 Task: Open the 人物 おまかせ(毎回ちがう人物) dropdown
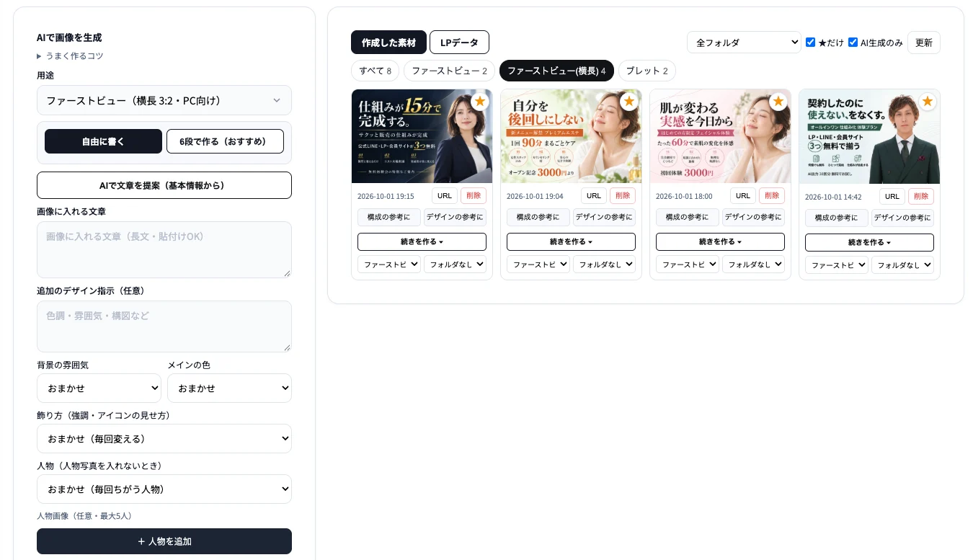(164, 489)
